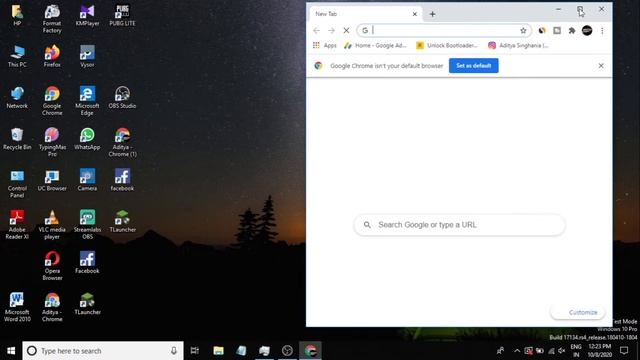Click the taskbar Type here to search box
Viewport: 640px width, 360px height.
pos(102,351)
